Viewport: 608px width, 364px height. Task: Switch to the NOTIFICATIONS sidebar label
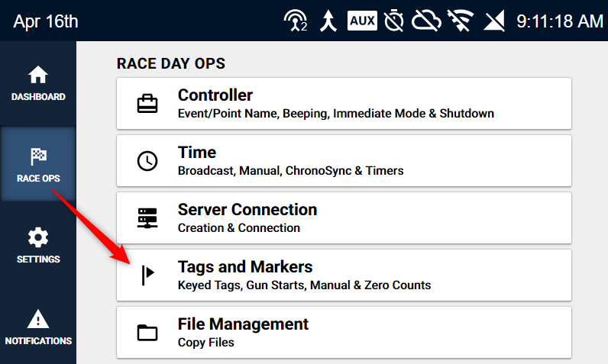[38, 341]
